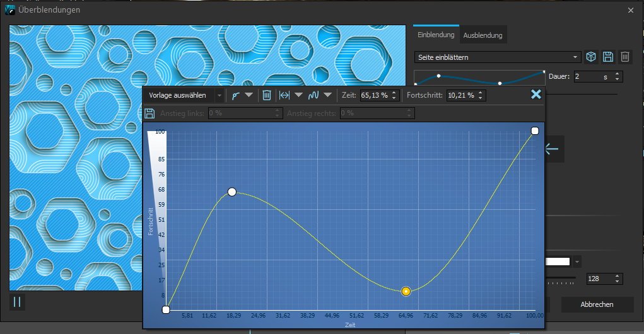The width and height of the screenshot is (644, 334).
Task: Click the curve point type icon
Action: [235, 95]
